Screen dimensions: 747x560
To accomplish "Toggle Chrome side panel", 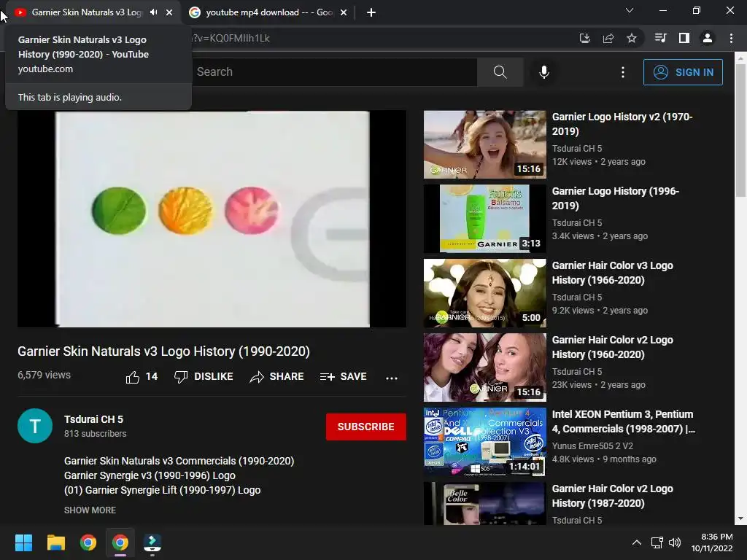I will coord(684,38).
